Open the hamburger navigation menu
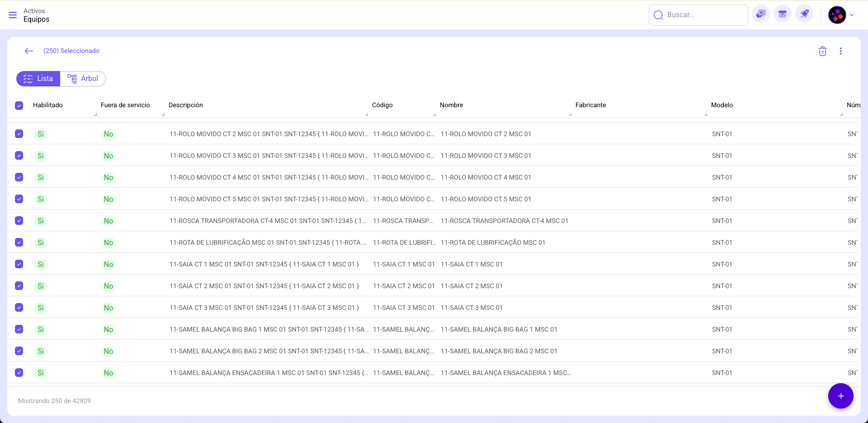Screen dimensions: 868x423 coord(13,15)
